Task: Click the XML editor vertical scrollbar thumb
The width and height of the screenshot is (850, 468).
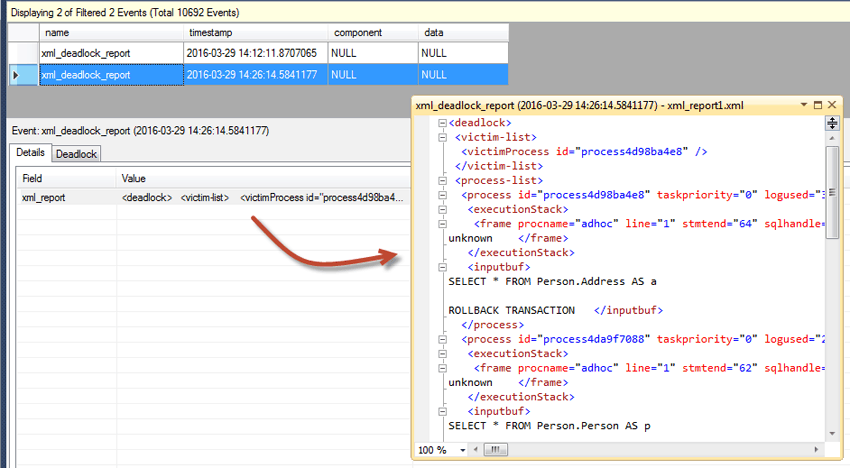Action: click(x=832, y=193)
